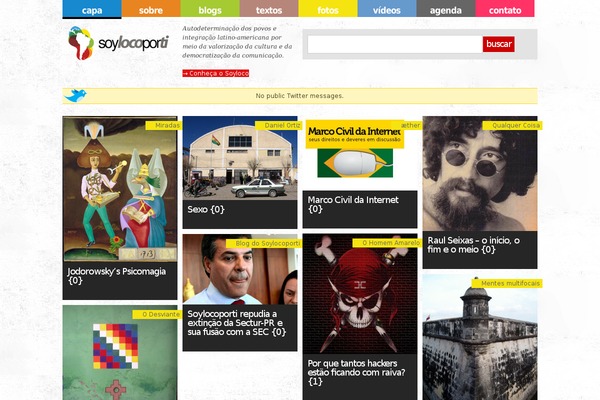The width and height of the screenshot is (600, 400).
Task: Click the Mentes multifocais tag
Action: point(507,283)
